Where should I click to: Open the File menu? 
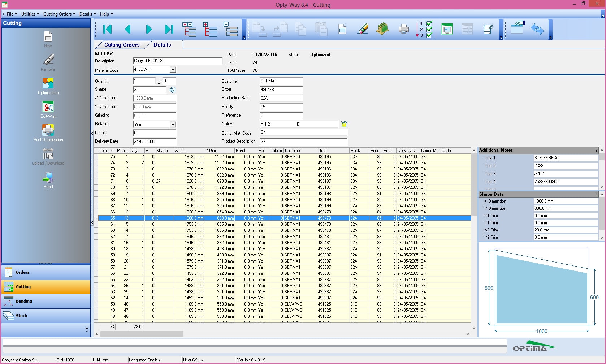(x=12, y=14)
